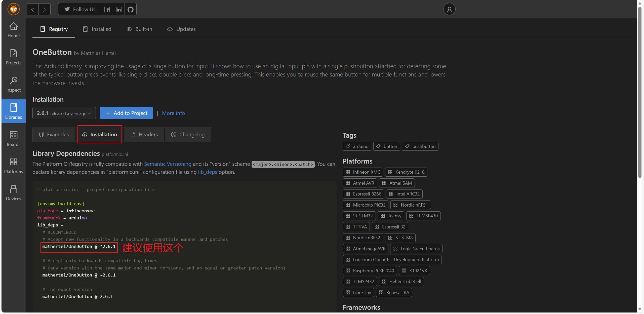Open the Headers tab
The height and width of the screenshot is (314, 644).
144,135
